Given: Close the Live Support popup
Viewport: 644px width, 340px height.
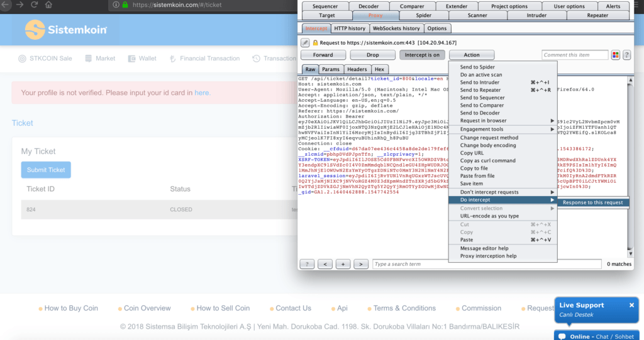Looking at the screenshot, I should [631, 305].
